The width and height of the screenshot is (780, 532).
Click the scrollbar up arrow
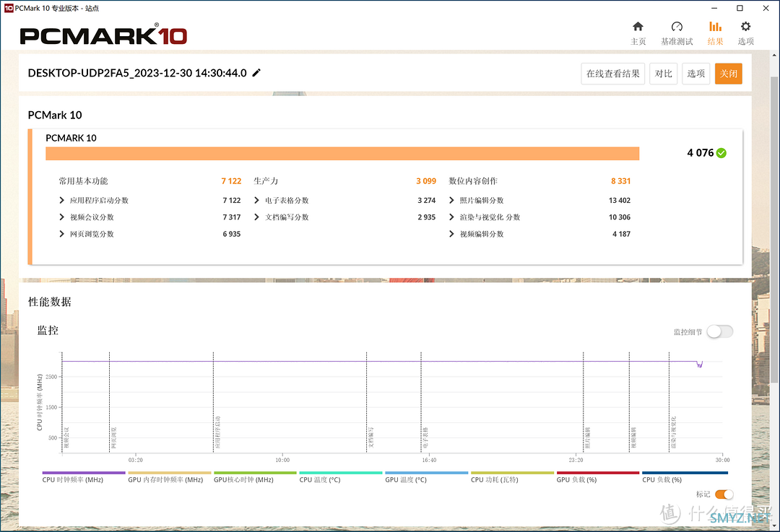click(x=774, y=54)
